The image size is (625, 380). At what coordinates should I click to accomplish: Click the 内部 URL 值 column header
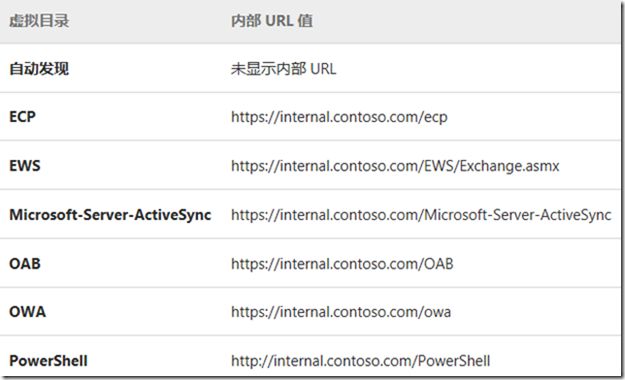[x=272, y=21]
